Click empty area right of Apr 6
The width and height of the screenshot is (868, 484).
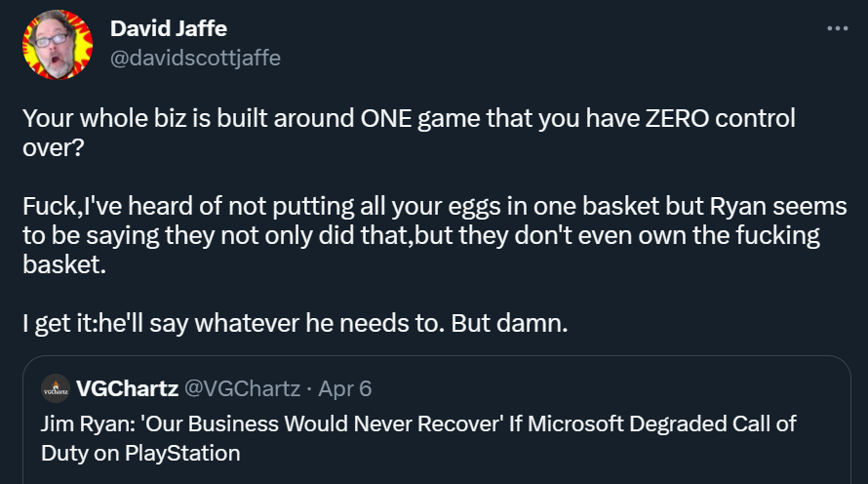(x=605, y=388)
